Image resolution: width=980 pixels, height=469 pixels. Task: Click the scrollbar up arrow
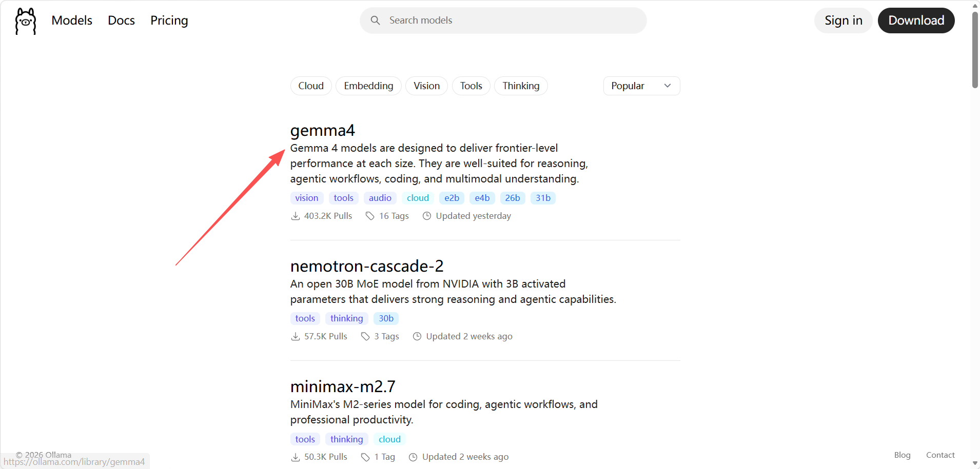pos(975,5)
